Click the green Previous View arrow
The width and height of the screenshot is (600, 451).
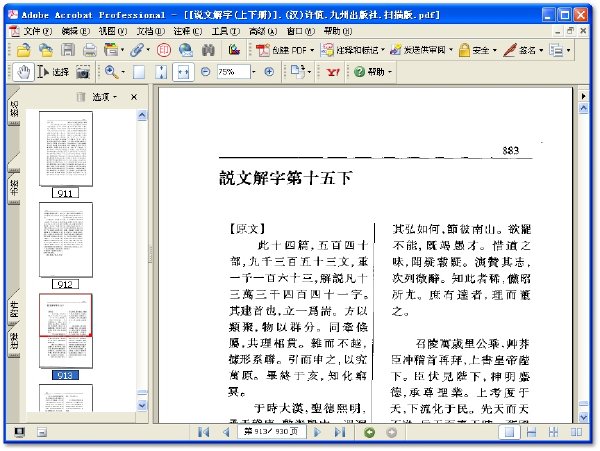[x=369, y=433]
